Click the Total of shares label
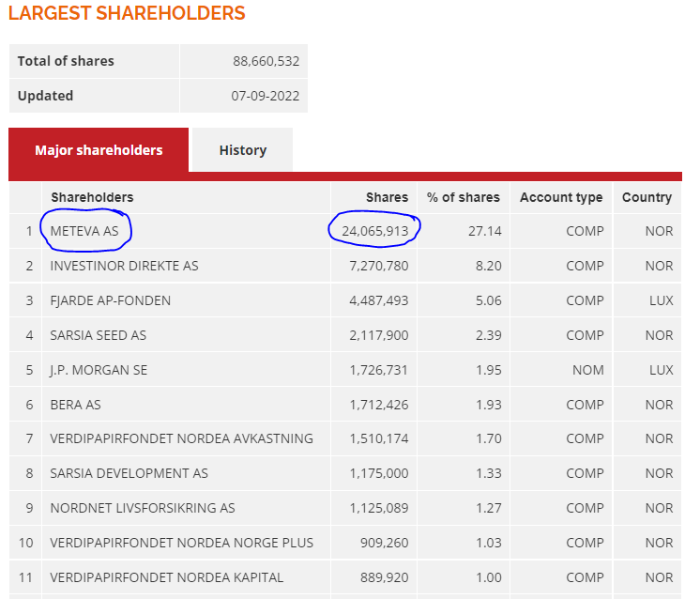700x599 pixels. click(x=66, y=61)
